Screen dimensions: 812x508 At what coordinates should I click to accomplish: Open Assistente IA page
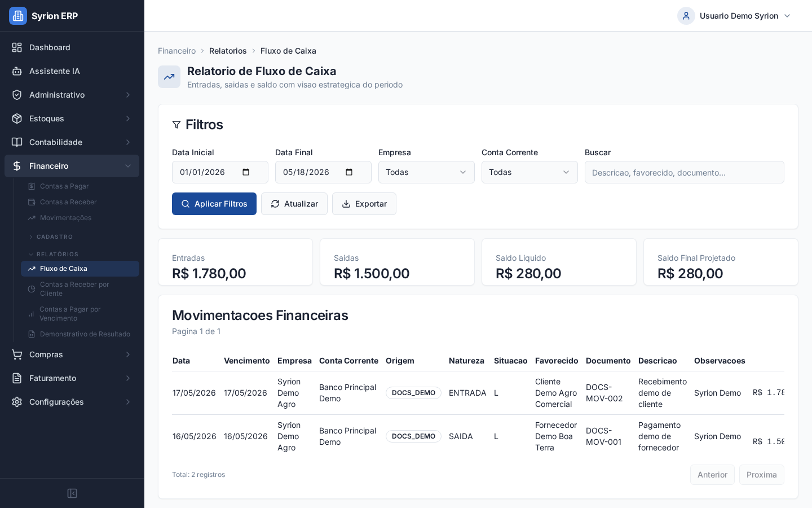pos(72,71)
